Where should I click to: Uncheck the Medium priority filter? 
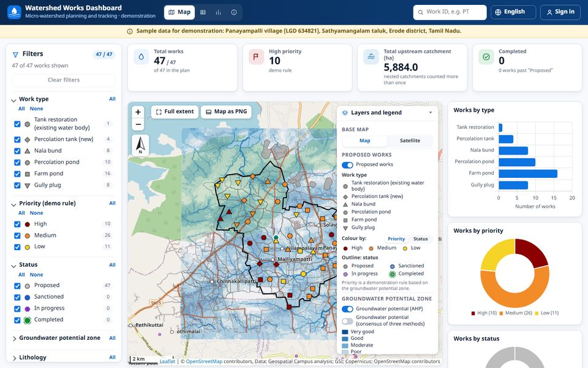17,236
